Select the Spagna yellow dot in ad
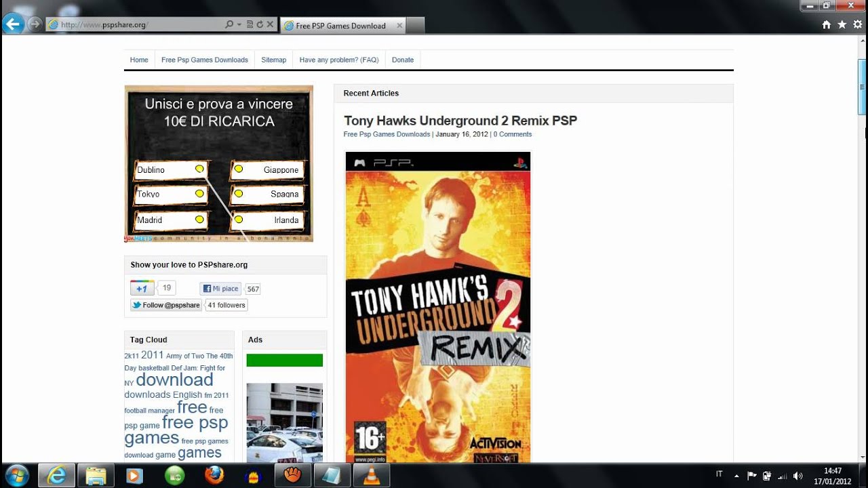 point(239,194)
